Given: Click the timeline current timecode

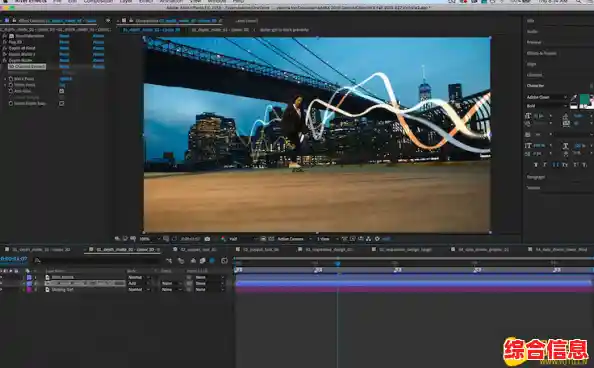Looking at the screenshot, I should (x=14, y=259).
